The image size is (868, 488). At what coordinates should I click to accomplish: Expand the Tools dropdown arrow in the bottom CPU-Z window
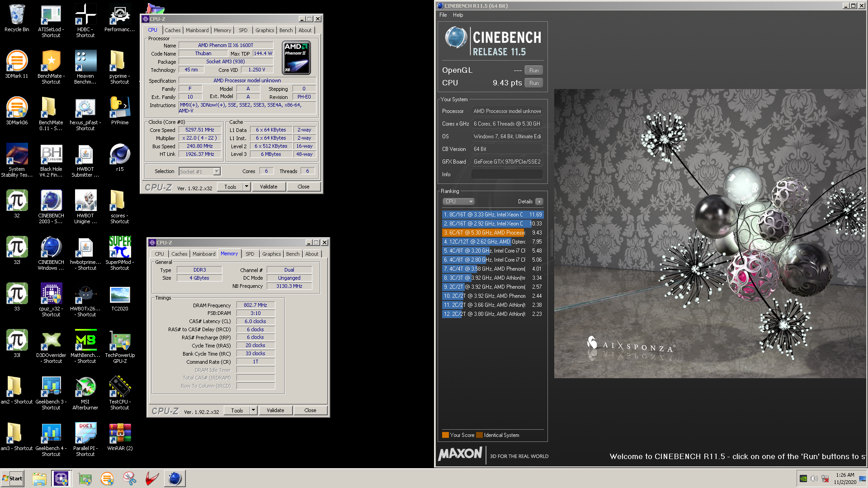(253, 410)
